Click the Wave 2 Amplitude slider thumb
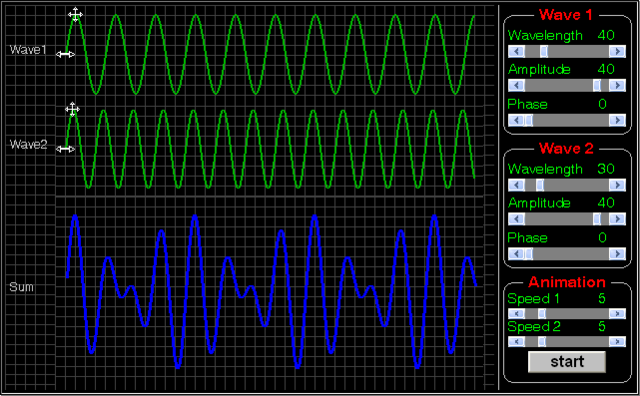640x396 pixels. pos(597,219)
